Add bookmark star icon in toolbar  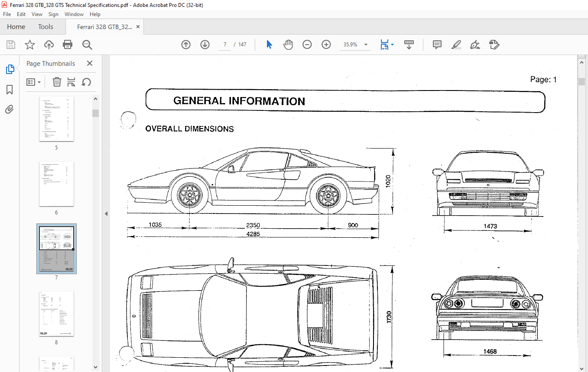(x=29, y=45)
